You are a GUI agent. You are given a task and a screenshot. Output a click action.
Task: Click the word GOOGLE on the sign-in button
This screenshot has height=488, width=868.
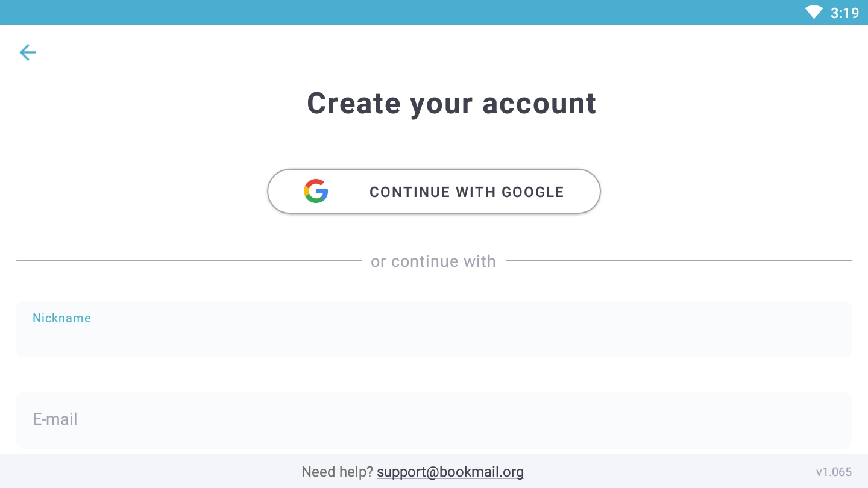(x=532, y=192)
